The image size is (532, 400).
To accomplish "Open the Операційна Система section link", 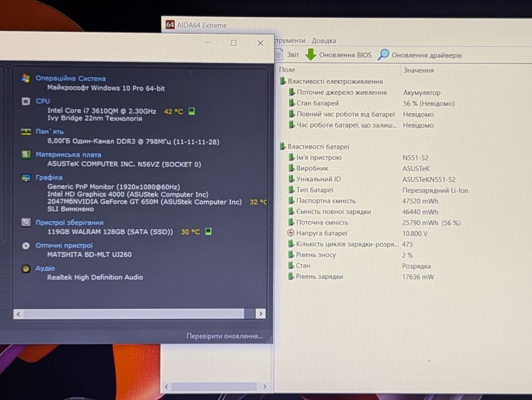I will [70, 79].
